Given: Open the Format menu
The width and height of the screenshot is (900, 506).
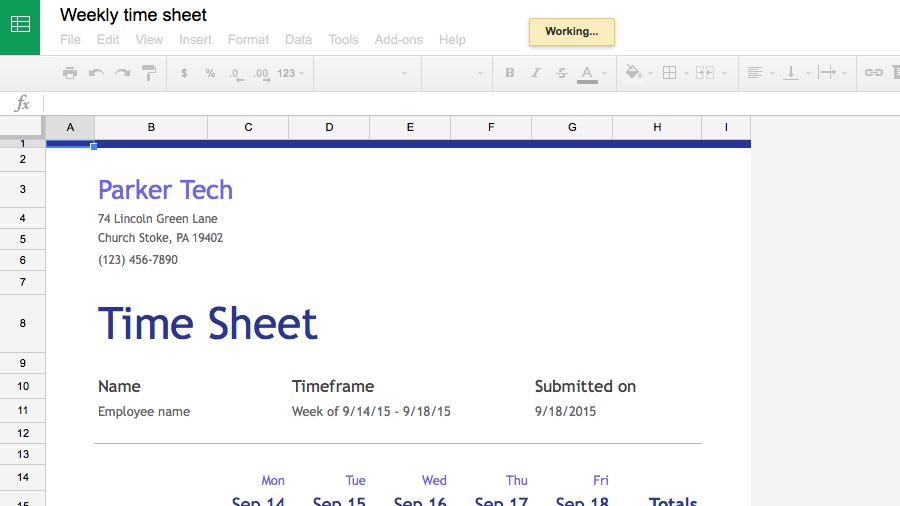Looking at the screenshot, I should click(x=249, y=40).
